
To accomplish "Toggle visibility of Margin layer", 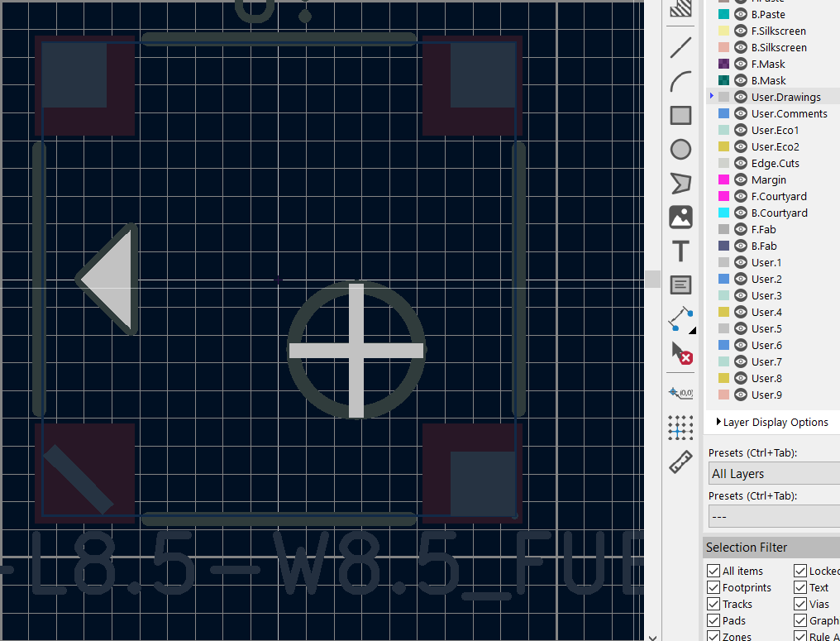I will point(740,180).
